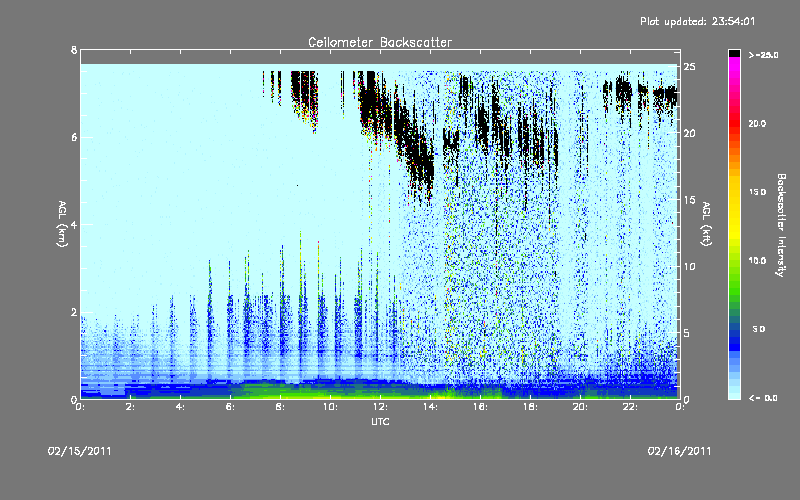The width and height of the screenshot is (800, 500).
Task: Click the "16:" hour tick label
Action: [x=481, y=407]
